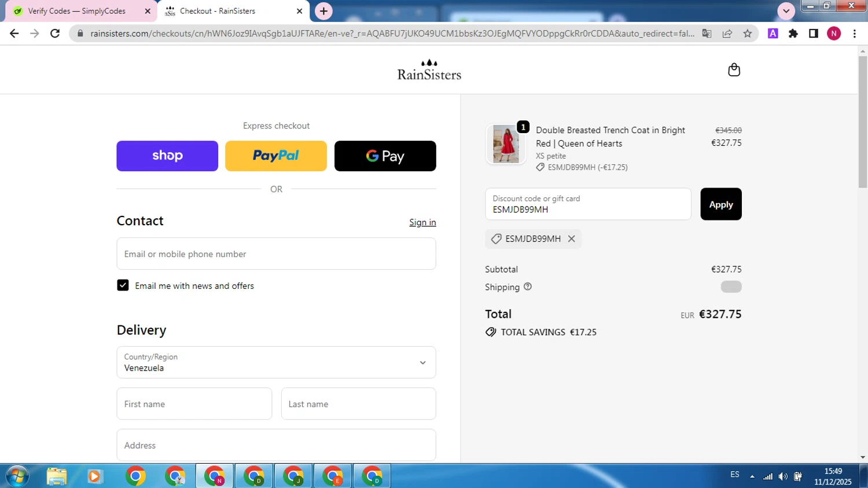Open File Explorer from the taskbar
This screenshot has height=488, width=868.
[x=57, y=476]
